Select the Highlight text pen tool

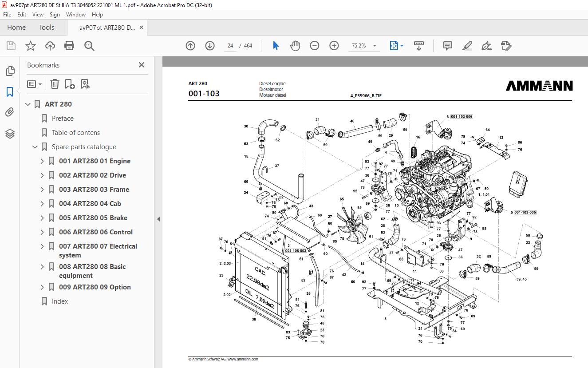(x=467, y=46)
